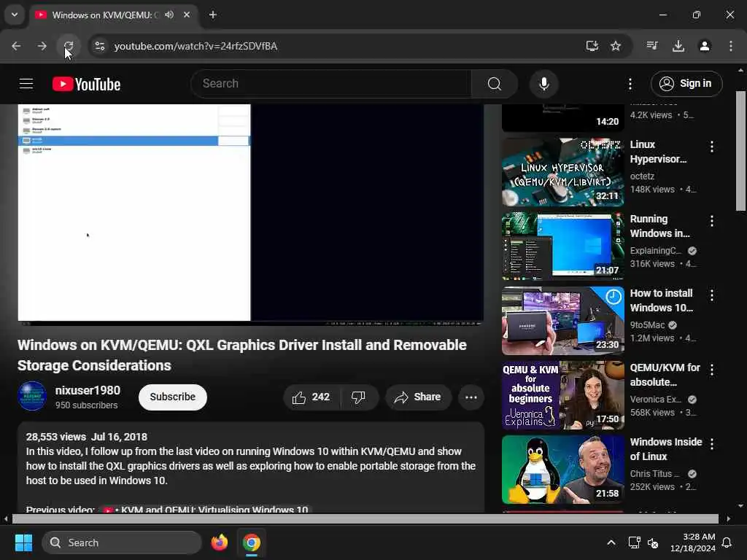Dislike this video

click(359, 397)
